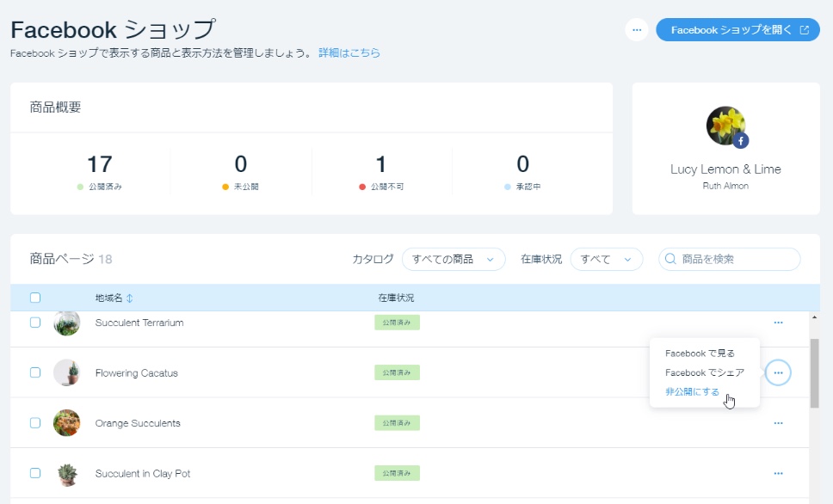Click the Facebook ショップを開く button
Image resolution: width=833 pixels, height=504 pixels.
click(x=737, y=30)
